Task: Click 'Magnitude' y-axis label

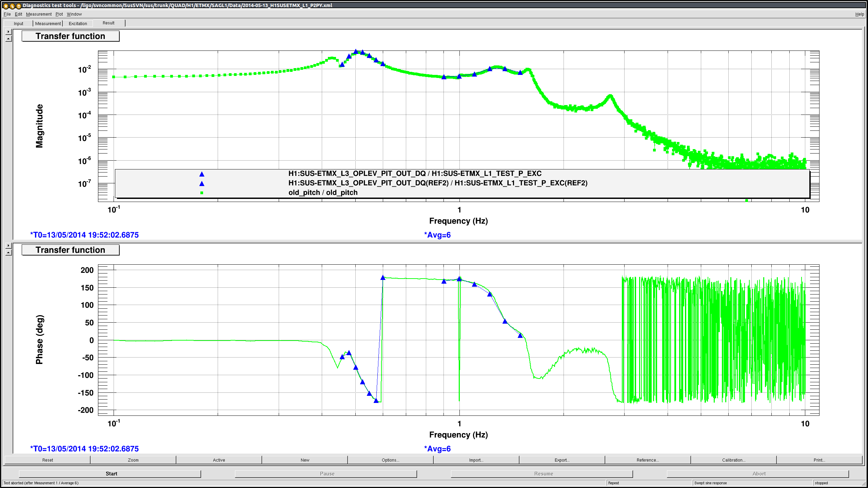Action: 40,126
